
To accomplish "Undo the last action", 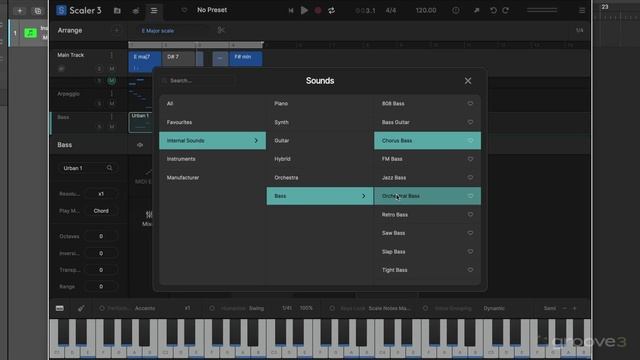I will (493, 10).
